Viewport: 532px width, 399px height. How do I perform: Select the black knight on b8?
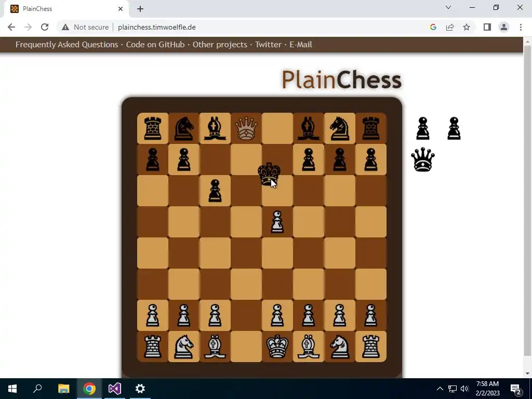pyautogui.click(x=184, y=129)
